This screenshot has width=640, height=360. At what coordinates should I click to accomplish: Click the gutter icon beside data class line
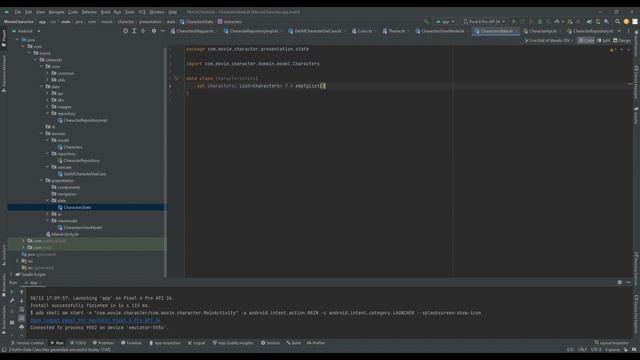pos(176,78)
